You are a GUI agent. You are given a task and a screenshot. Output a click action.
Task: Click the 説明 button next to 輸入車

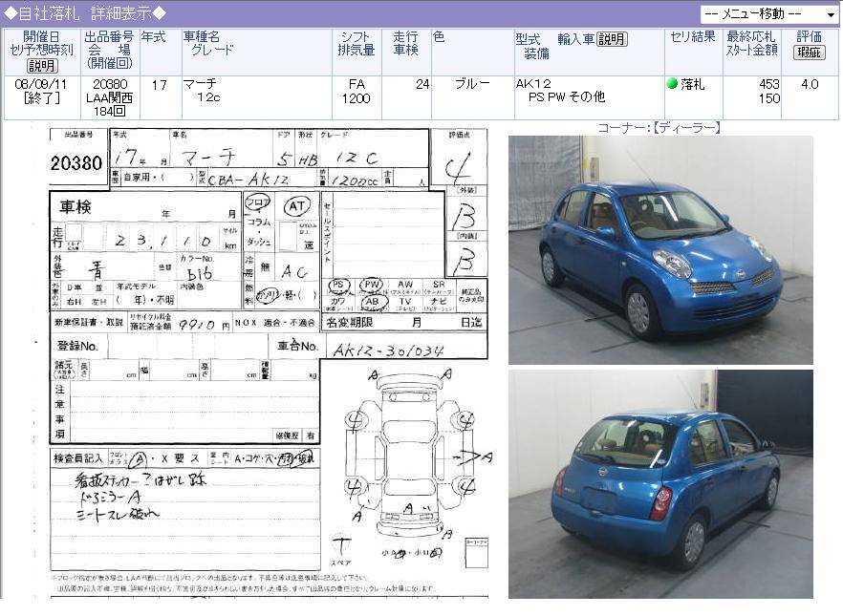pyautogui.click(x=612, y=39)
